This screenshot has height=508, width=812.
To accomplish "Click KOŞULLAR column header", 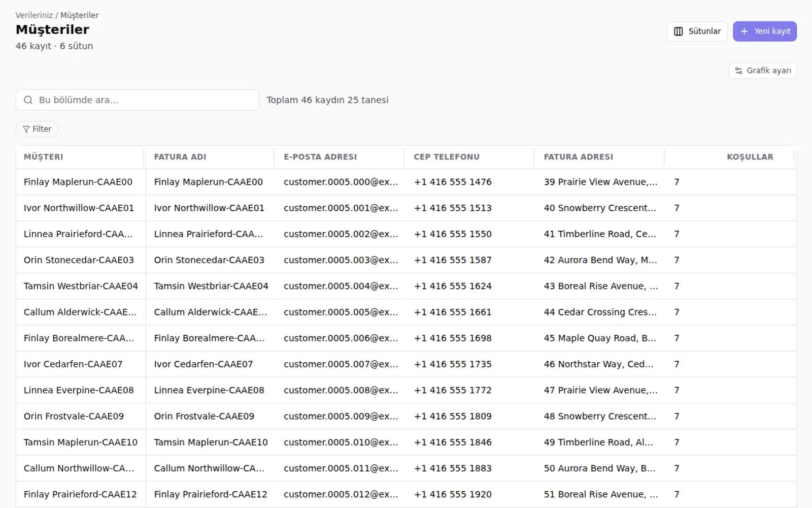I will (750, 157).
